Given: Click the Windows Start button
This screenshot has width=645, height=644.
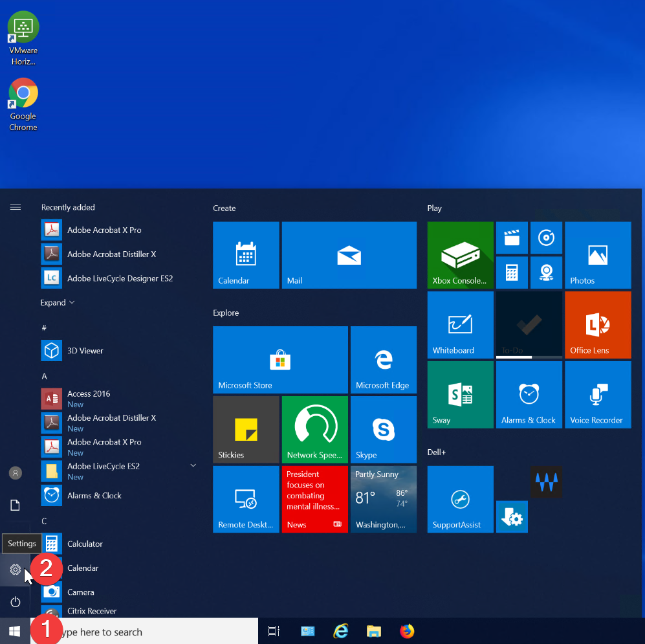Looking at the screenshot, I should click(x=15, y=631).
